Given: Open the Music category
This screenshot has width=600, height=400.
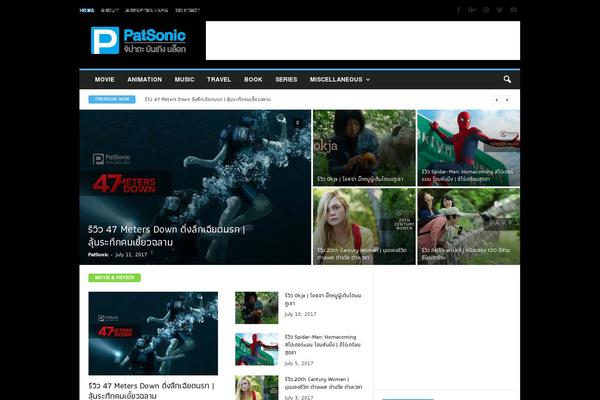Looking at the screenshot, I should 184,80.
